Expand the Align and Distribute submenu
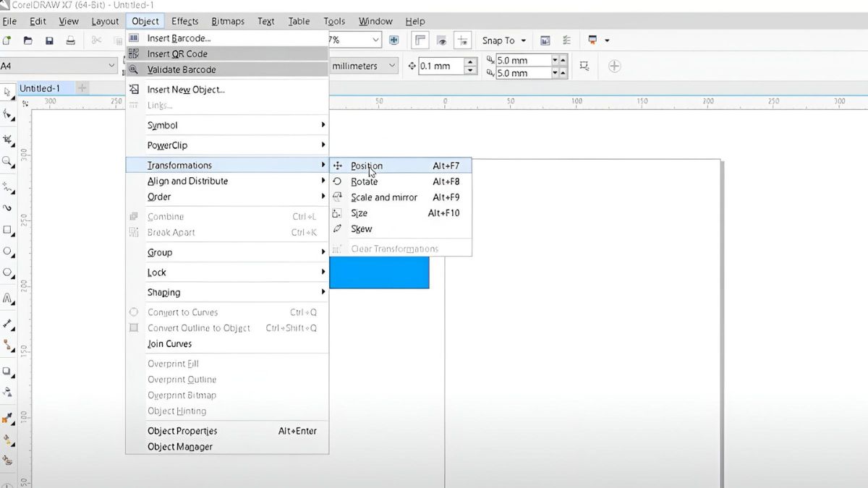This screenshot has width=868, height=488. 227,181
